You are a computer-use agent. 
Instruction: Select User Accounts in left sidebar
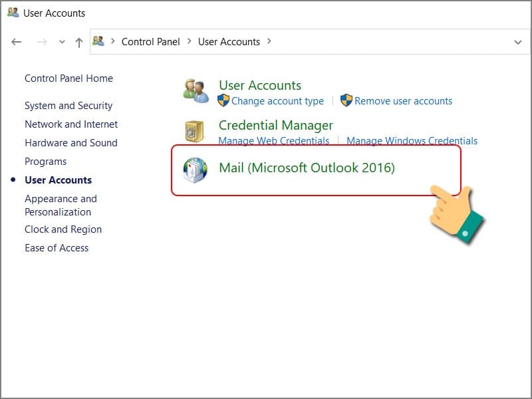coord(59,180)
